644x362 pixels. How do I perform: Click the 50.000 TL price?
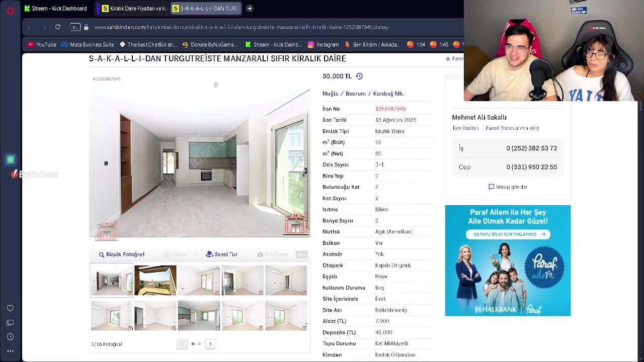337,76
